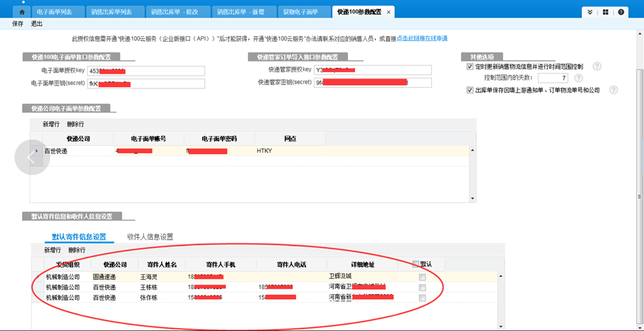Close the 快递100参数配置 tab
Image resolution: width=644 pixels, height=331 pixels.
[389, 12]
